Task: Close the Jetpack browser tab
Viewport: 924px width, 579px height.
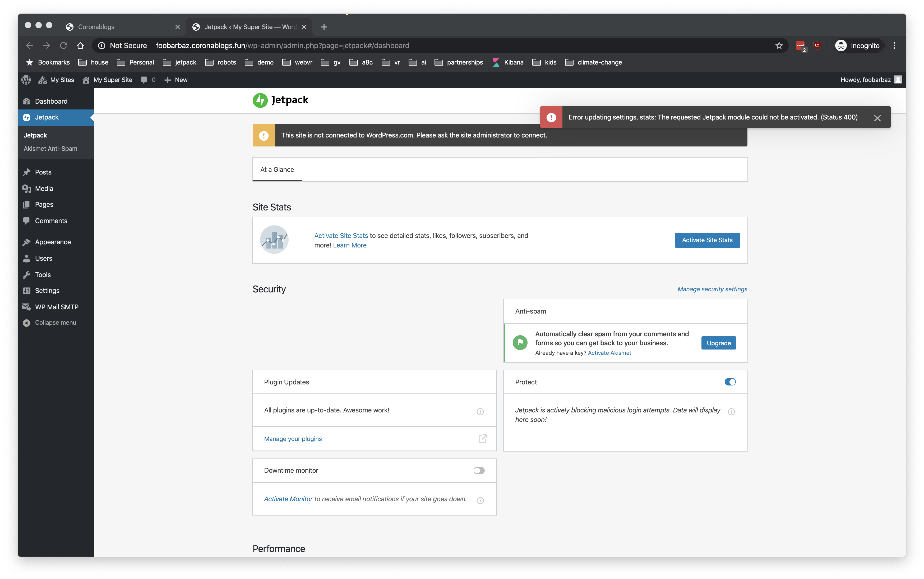Action: [304, 27]
